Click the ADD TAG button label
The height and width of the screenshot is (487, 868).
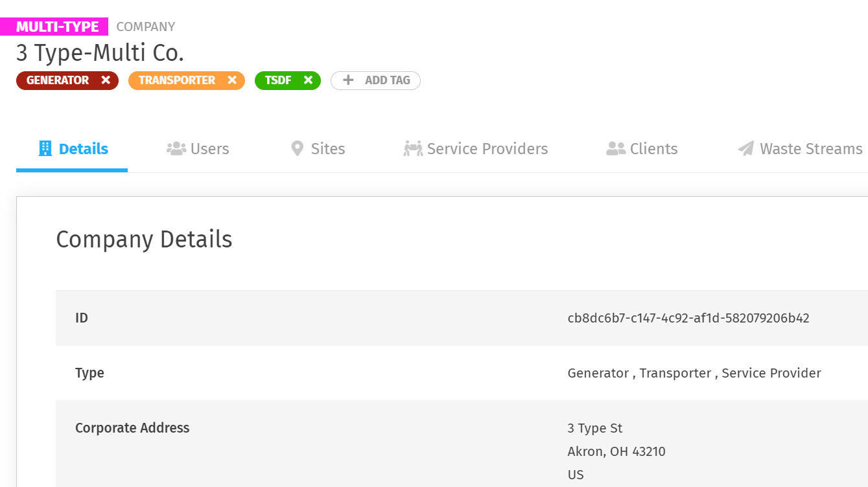click(x=388, y=80)
